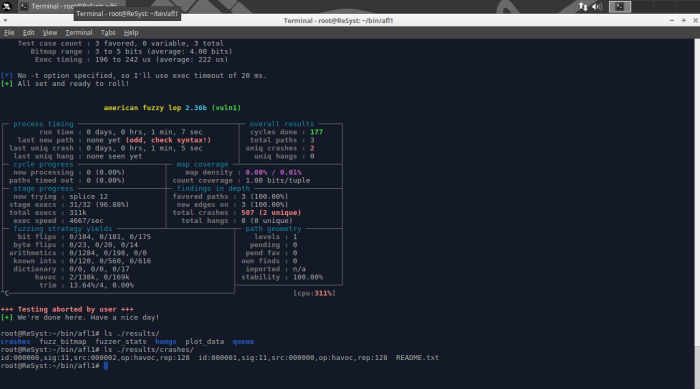Click the terminal icon in the system tray
Screen dimensions: 700x389
(x=620, y=6)
